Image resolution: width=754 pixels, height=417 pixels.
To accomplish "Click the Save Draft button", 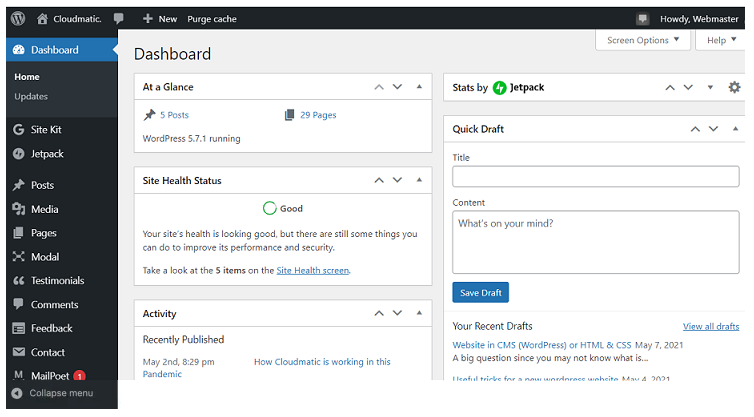I will click(480, 292).
